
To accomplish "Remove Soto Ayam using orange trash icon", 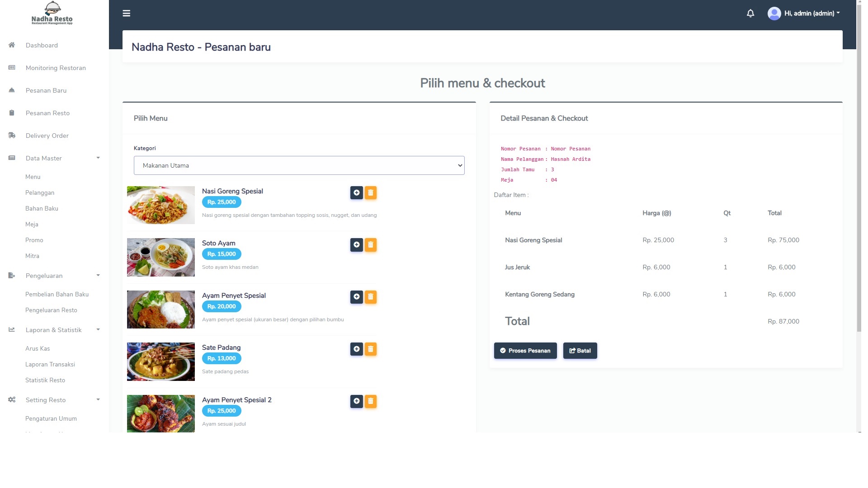I will [370, 245].
